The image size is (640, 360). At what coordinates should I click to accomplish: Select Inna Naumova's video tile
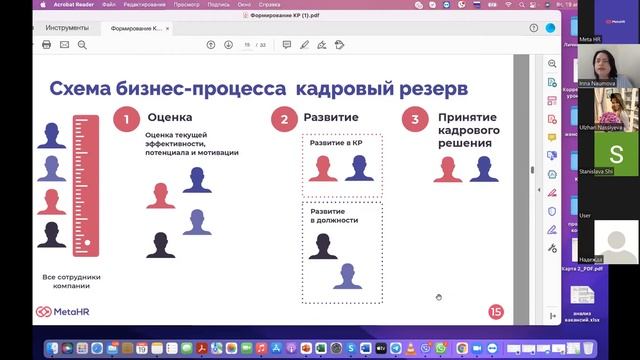point(609,65)
